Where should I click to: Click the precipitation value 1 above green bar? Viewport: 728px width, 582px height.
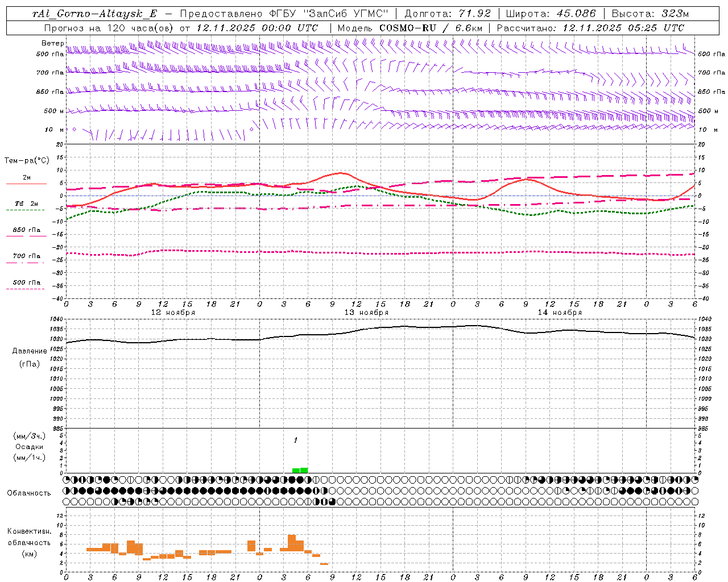(296, 440)
